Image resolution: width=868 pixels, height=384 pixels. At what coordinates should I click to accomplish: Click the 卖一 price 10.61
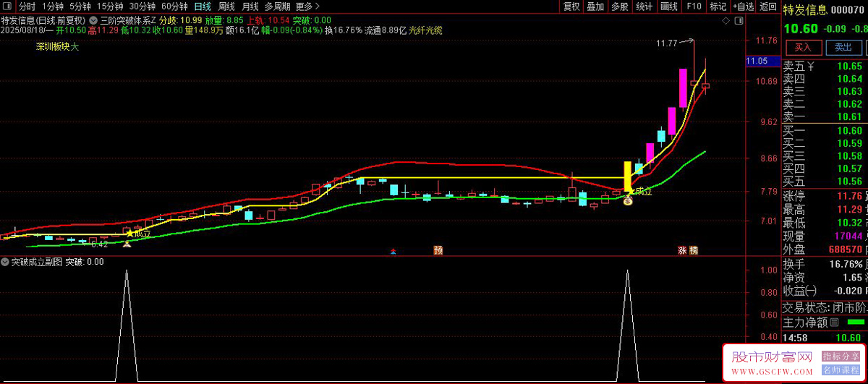(x=850, y=116)
